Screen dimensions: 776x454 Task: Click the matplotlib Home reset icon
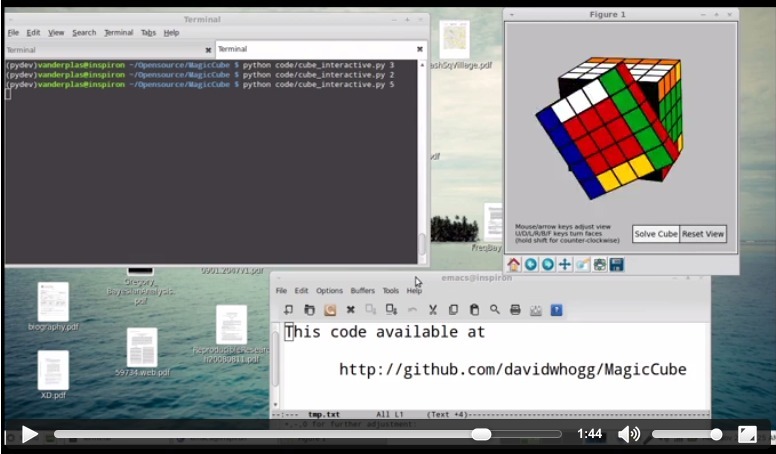(x=514, y=264)
